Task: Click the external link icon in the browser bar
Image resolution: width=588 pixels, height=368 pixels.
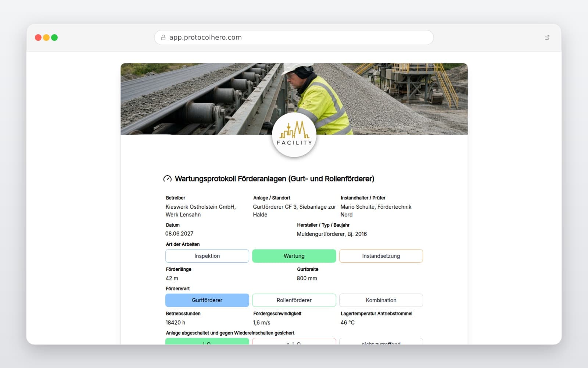Action: [x=547, y=38]
